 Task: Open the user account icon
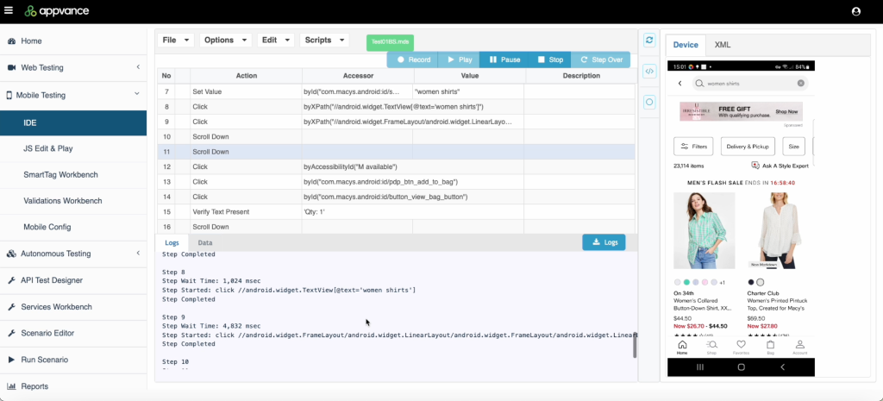tap(856, 11)
